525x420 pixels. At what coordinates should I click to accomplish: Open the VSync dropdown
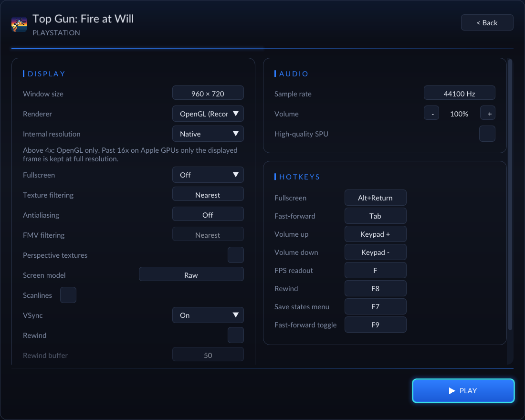click(208, 315)
